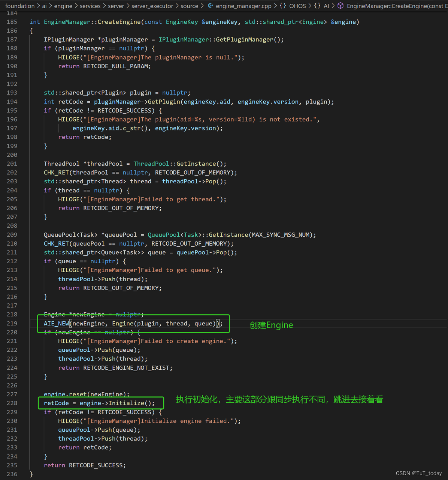
Task: Click the namespace braces icon before AI
Action: [317, 6]
